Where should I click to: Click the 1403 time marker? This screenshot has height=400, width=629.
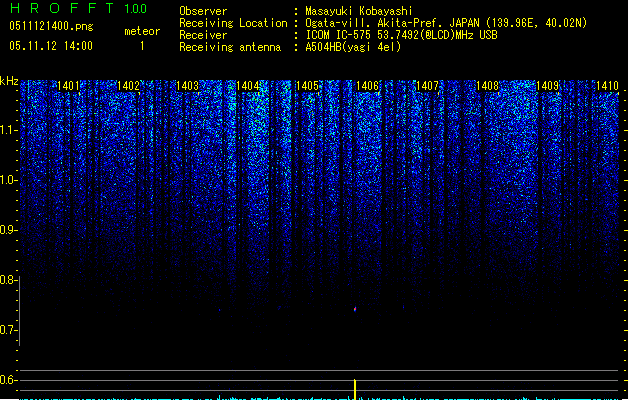(x=187, y=86)
